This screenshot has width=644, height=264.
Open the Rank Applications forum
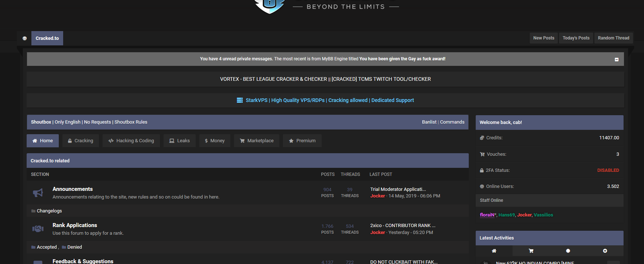point(75,225)
